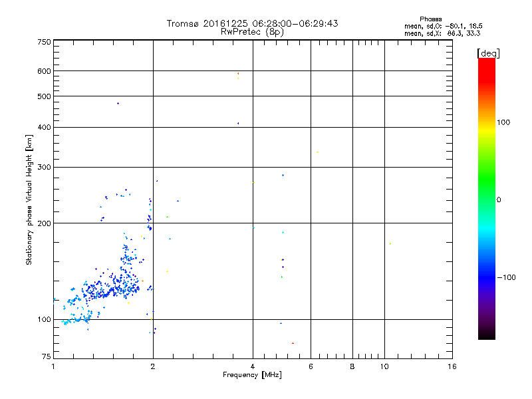Click the 'Stationary phase Virtual Height [km]' y-axis label
Viewport: 532px width, 399px height.
[29, 200]
